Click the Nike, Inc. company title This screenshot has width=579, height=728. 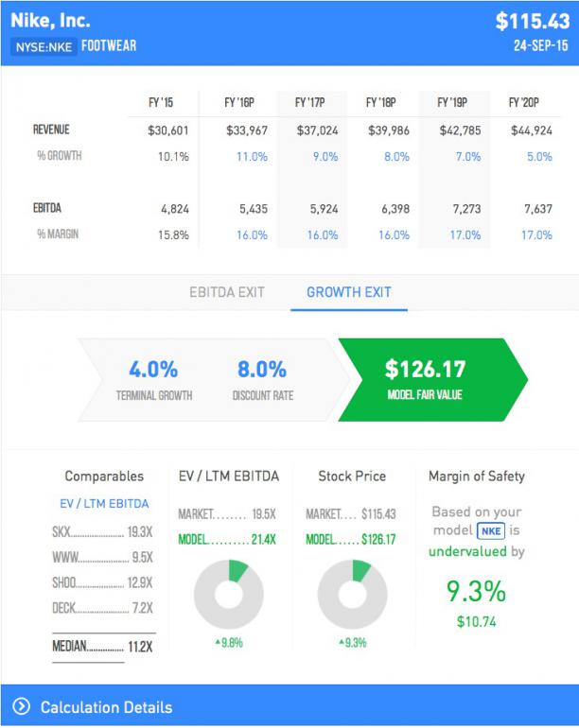coord(51,21)
